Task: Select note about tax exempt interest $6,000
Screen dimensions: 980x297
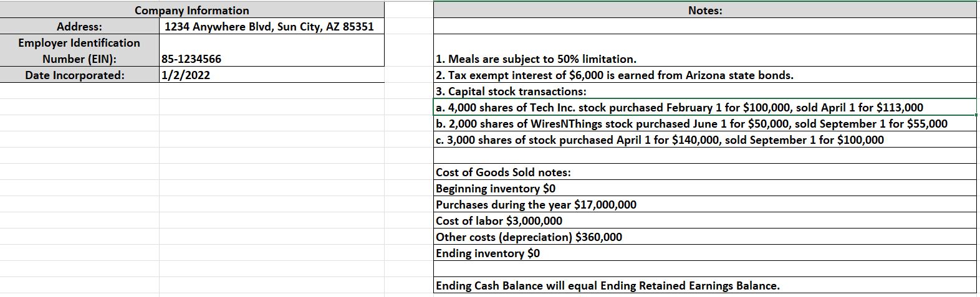Action: pyautogui.click(x=705, y=75)
